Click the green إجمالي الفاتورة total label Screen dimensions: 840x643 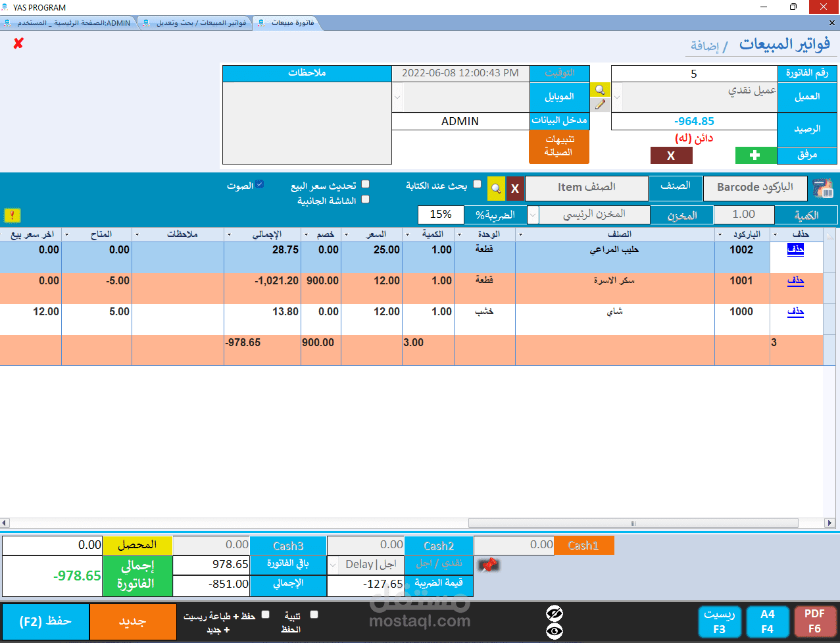point(137,576)
